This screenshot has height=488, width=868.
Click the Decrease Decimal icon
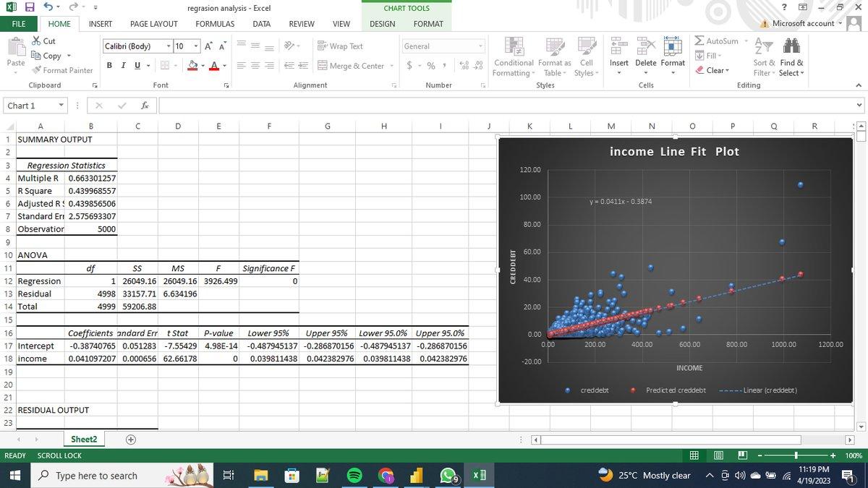477,66
